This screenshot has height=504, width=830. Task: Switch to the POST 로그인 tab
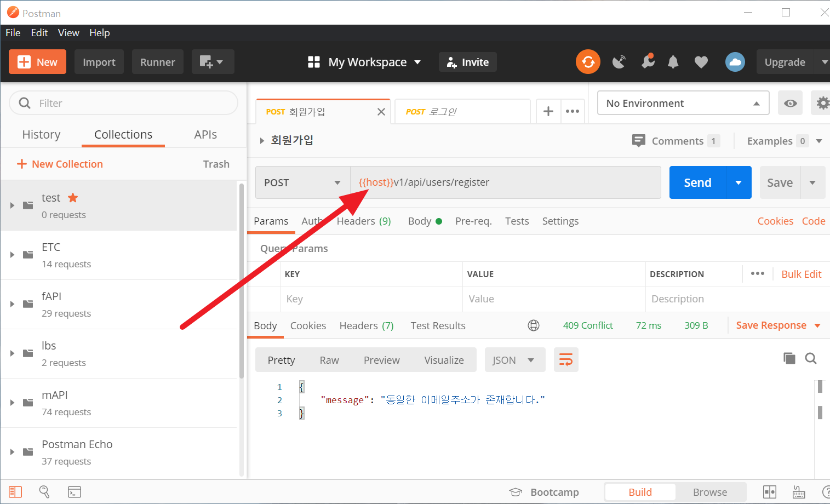pos(462,112)
